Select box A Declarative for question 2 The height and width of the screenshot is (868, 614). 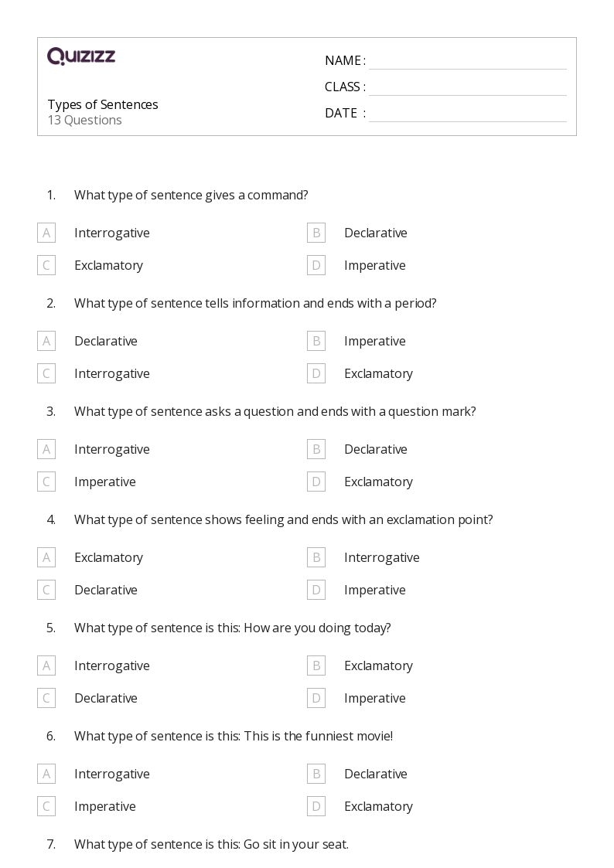click(x=46, y=341)
